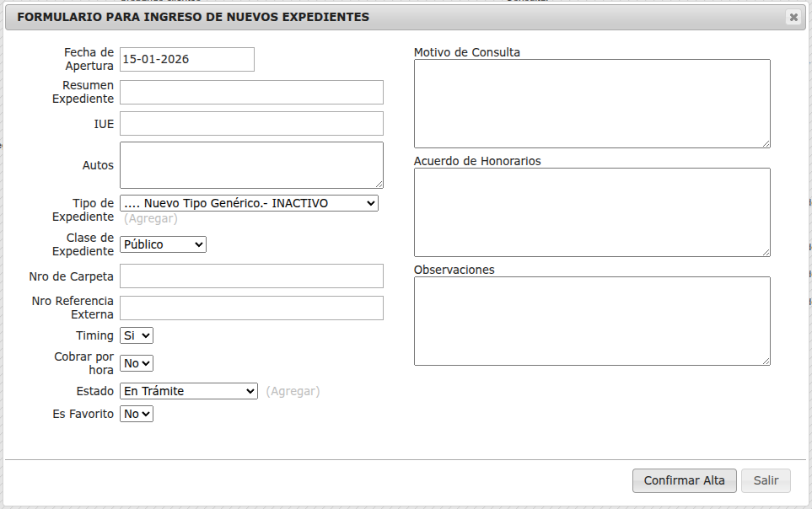
Task: Click the Autos text area
Action: click(x=251, y=164)
